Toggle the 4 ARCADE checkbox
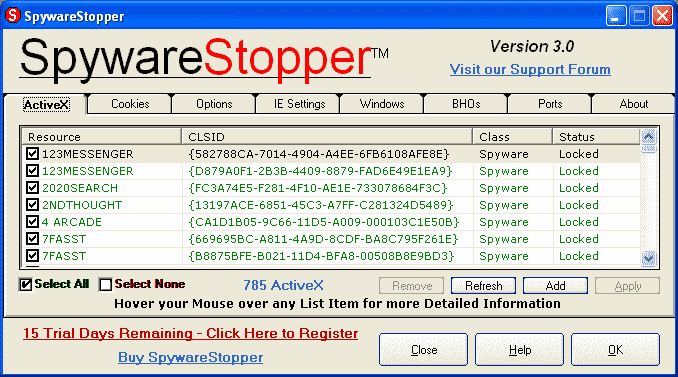Viewport: 678px width, 377px height. pos(32,222)
